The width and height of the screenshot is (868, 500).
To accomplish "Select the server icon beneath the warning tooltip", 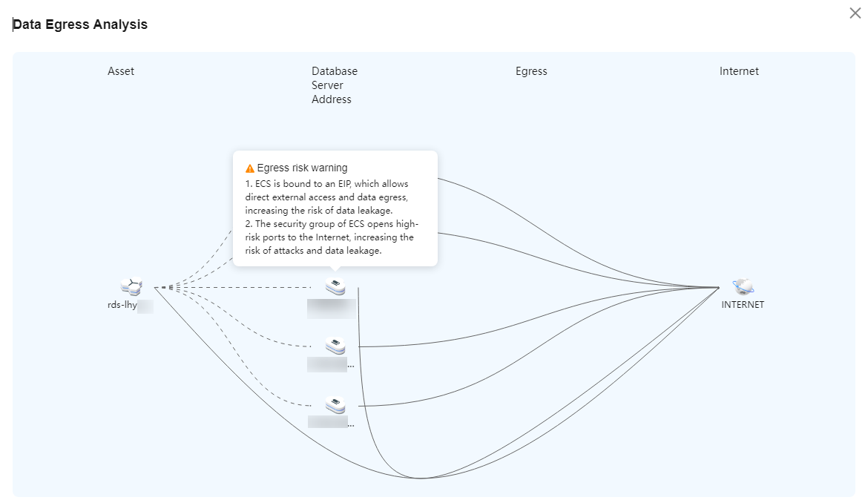I will (x=335, y=286).
